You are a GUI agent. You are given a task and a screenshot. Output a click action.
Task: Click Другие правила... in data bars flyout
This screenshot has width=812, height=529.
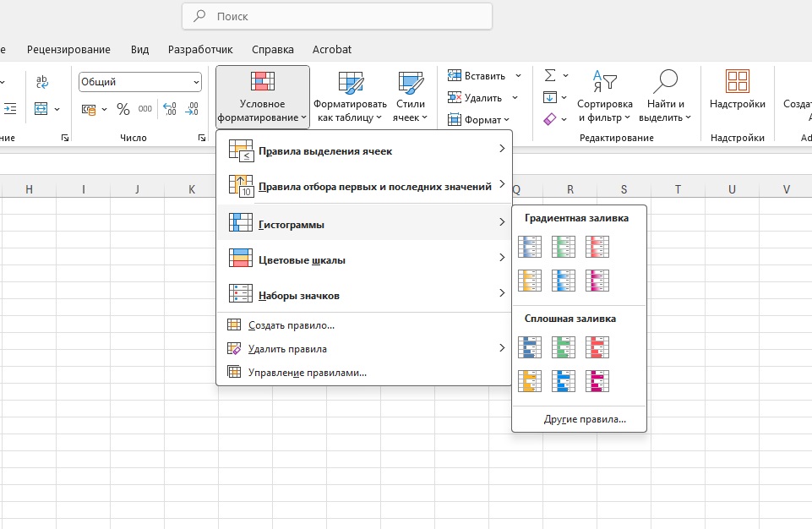point(580,419)
